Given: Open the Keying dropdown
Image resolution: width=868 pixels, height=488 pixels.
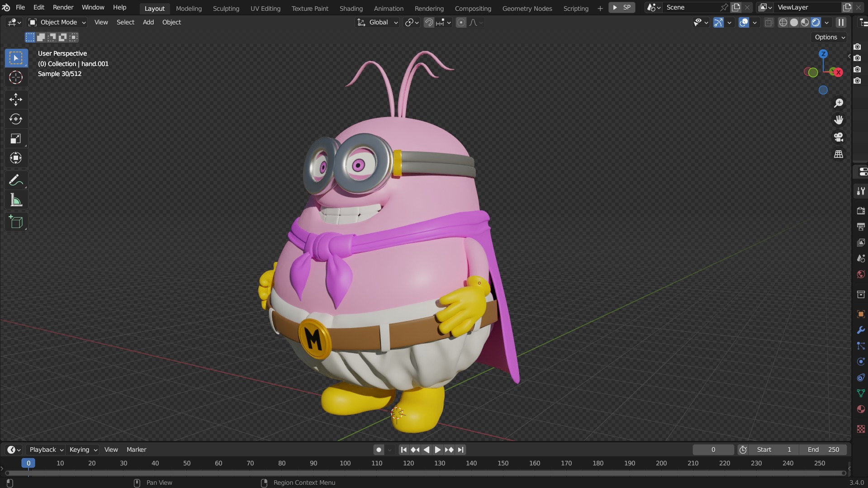Looking at the screenshot, I should click(83, 450).
